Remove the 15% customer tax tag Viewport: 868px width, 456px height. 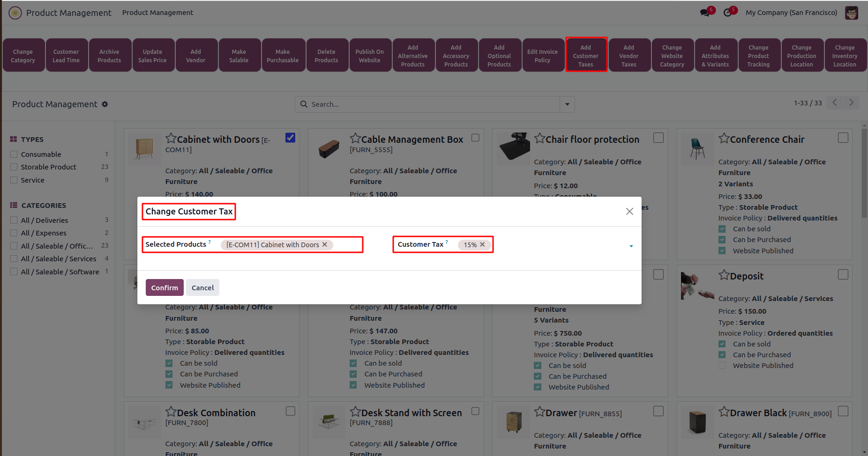point(482,244)
